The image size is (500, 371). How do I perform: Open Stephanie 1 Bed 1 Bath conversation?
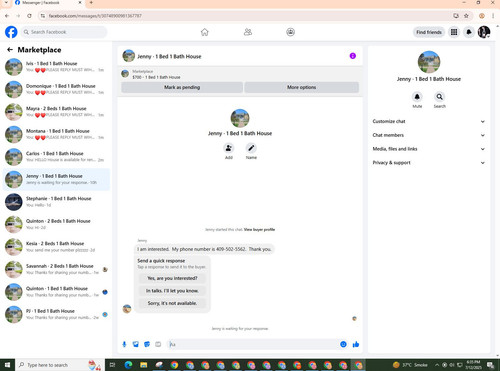[x=56, y=202]
